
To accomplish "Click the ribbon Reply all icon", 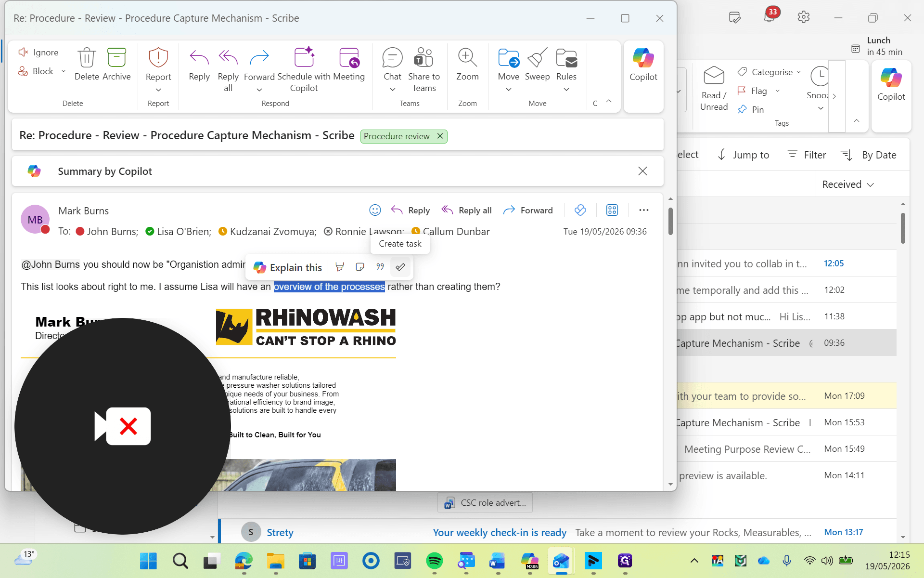I will click(x=228, y=57).
